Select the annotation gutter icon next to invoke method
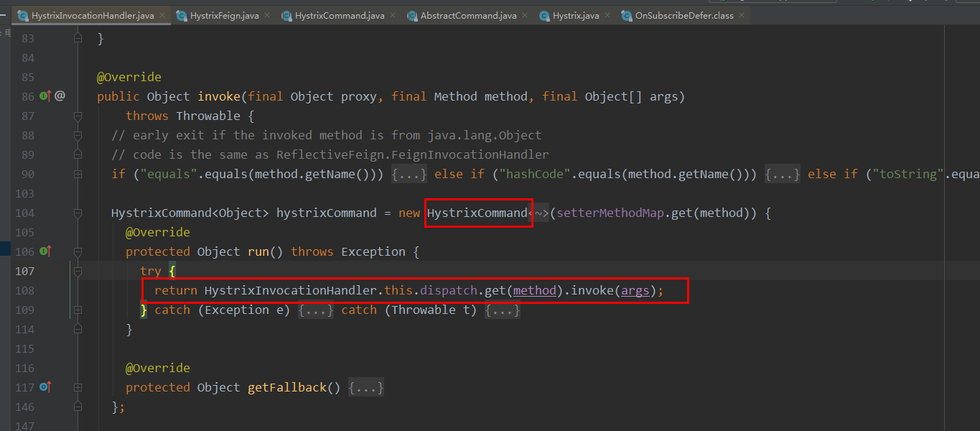This screenshot has width=980, height=431. (59, 96)
